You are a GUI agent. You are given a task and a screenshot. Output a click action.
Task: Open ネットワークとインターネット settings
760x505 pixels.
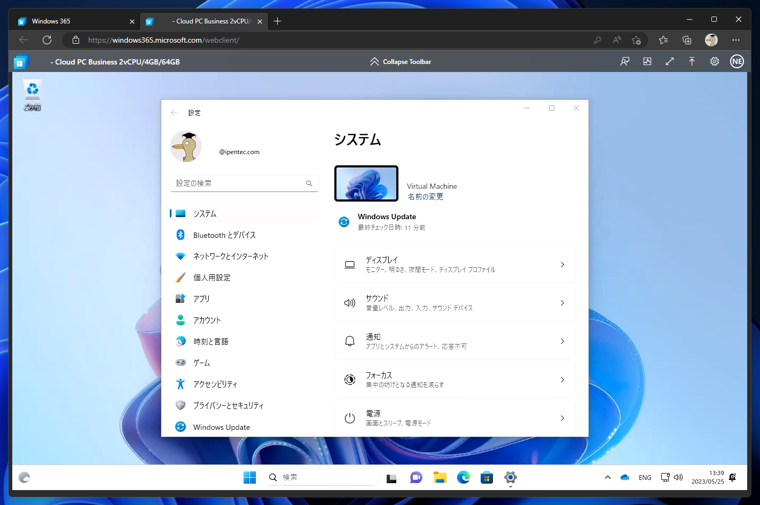tap(244, 256)
